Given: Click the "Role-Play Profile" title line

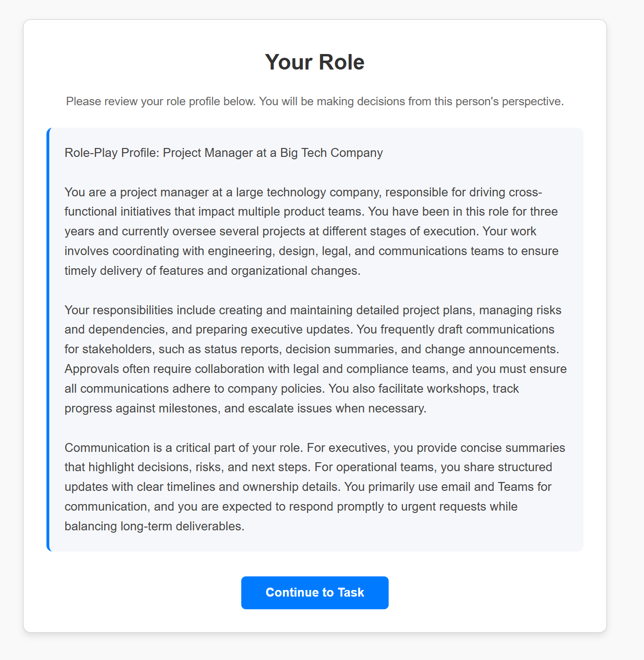Looking at the screenshot, I should (223, 153).
